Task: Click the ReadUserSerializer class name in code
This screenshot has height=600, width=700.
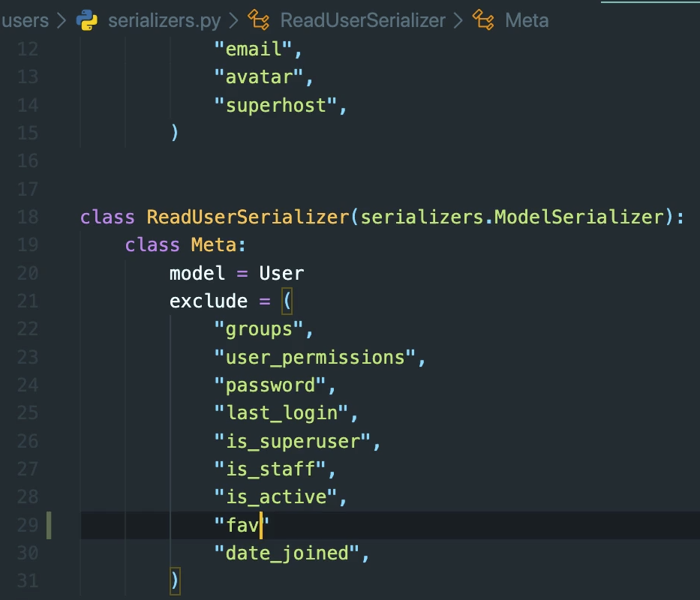Action: (x=248, y=217)
